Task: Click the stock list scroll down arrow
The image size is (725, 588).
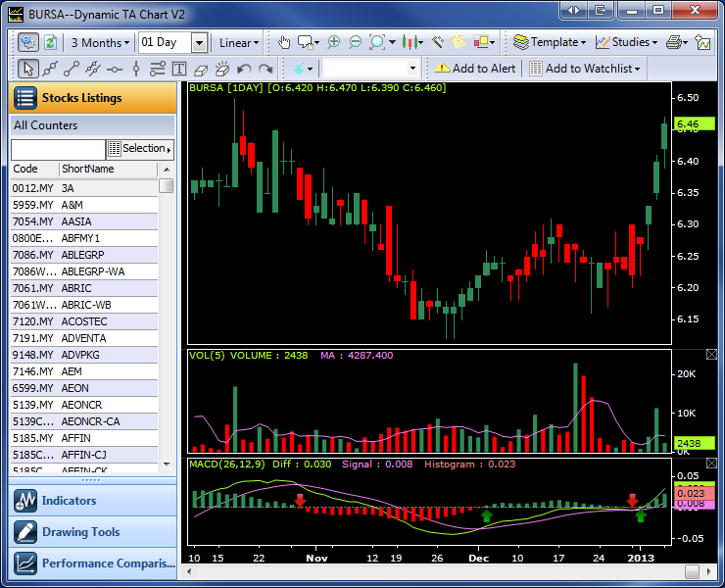Action: tap(167, 464)
